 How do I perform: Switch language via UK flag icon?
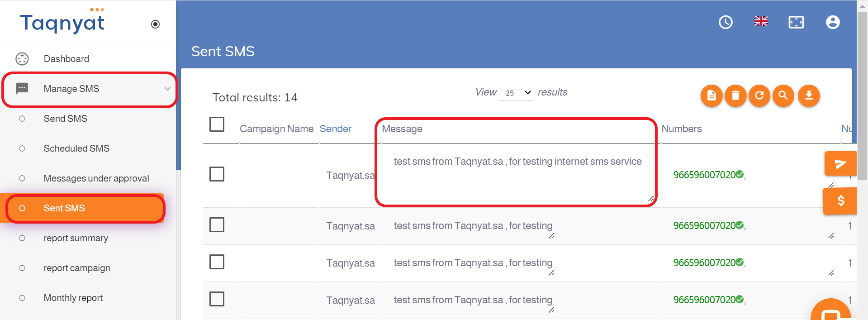point(761,21)
